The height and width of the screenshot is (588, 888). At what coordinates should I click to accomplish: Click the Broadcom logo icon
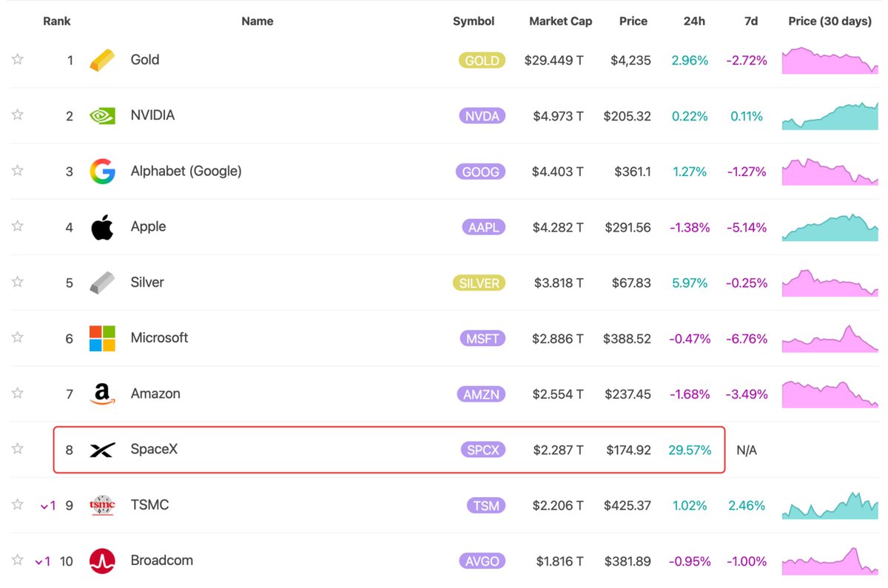[x=102, y=561]
